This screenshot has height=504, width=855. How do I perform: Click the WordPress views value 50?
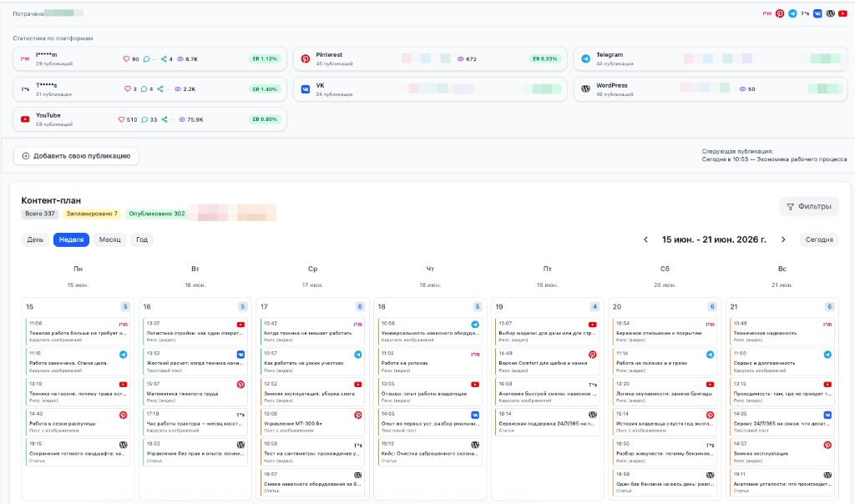[x=751, y=88]
